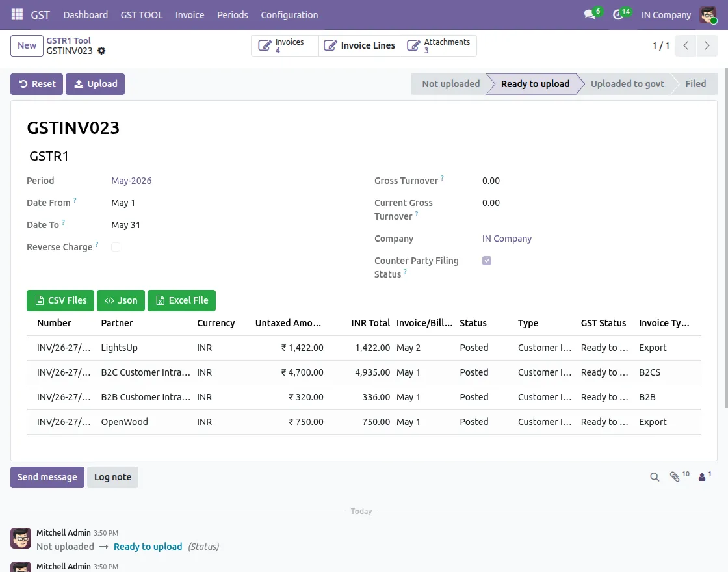
Task: Open the May-2026 period link
Action: click(131, 181)
